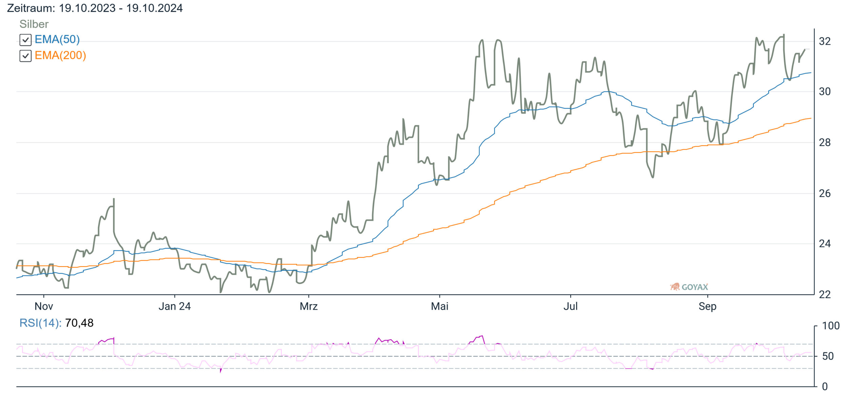
Task: Click the RSI 50 scale label
Action: tap(828, 356)
